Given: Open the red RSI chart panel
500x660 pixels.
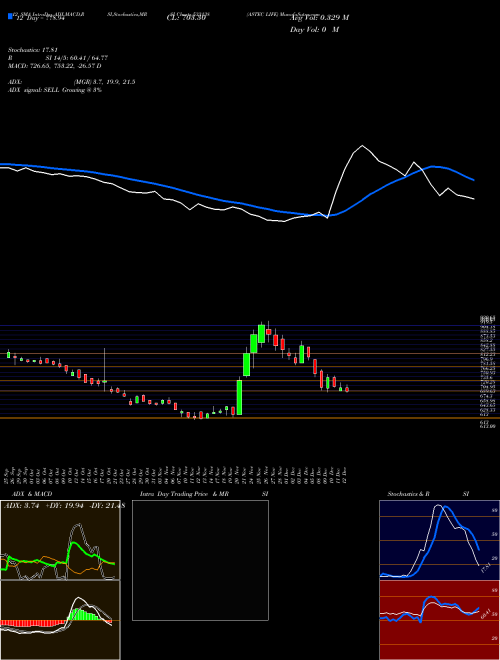Looking at the screenshot, I should tap(439, 620).
